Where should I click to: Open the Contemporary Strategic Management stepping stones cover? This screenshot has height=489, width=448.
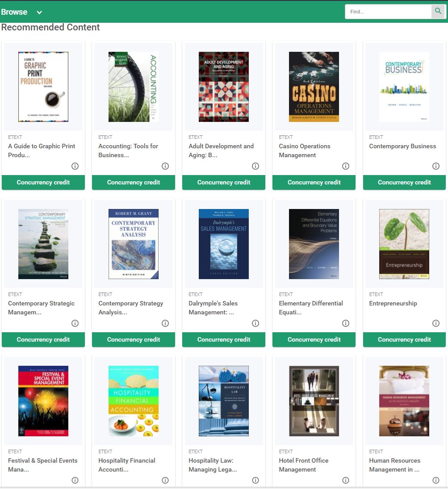tap(43, 244)
